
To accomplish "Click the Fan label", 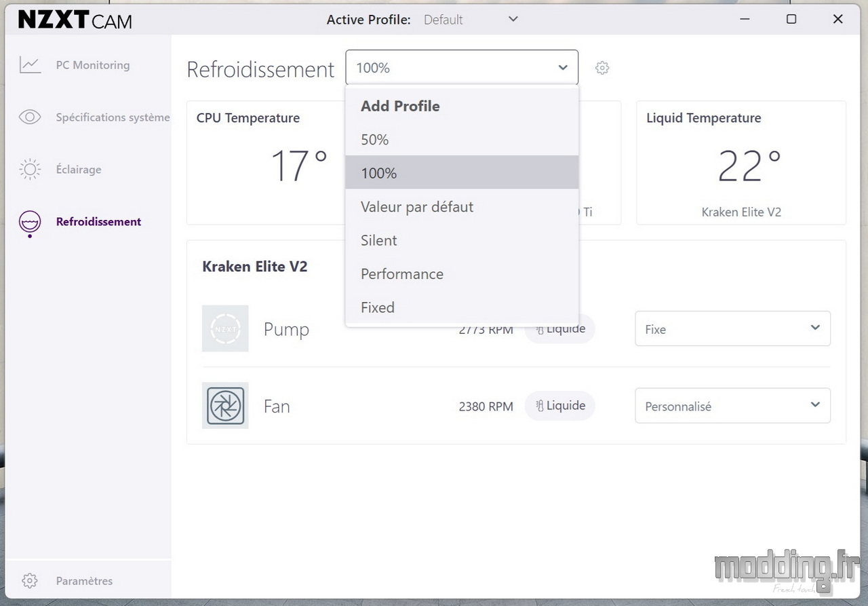I will click(277, 406).
